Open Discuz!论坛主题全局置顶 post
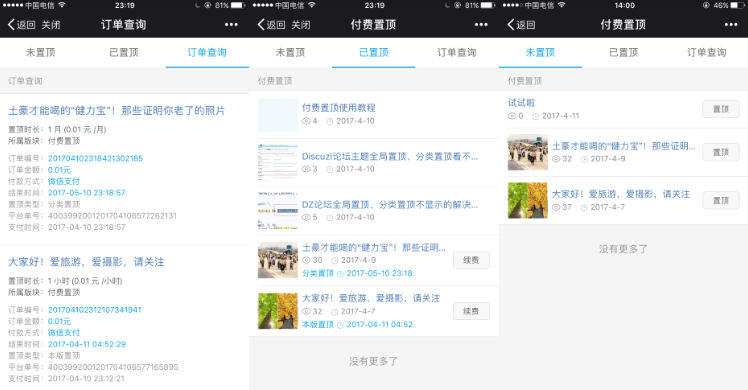The width and height of the screenshot is (748, 390). click(x=390, y=156)
